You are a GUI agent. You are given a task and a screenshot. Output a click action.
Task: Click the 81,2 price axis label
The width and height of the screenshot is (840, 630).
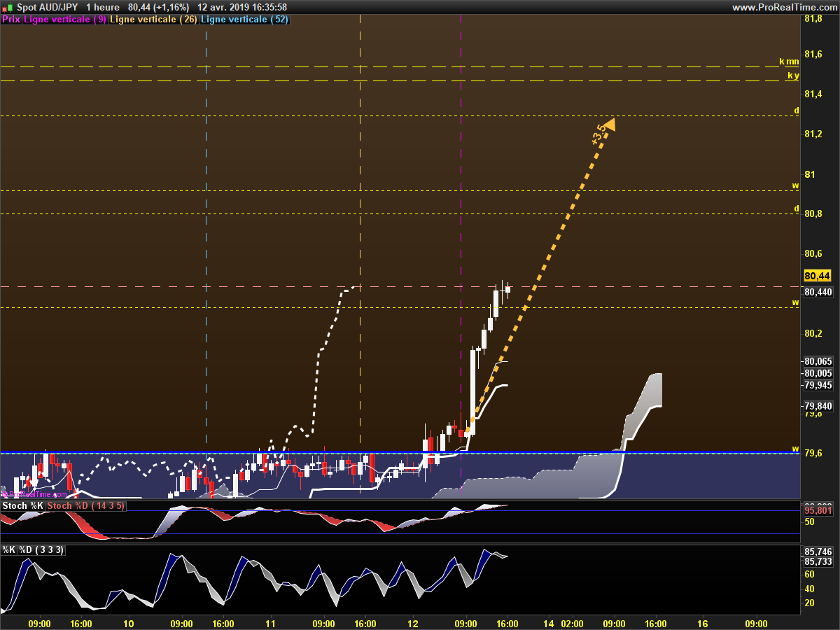click(813, 134)
